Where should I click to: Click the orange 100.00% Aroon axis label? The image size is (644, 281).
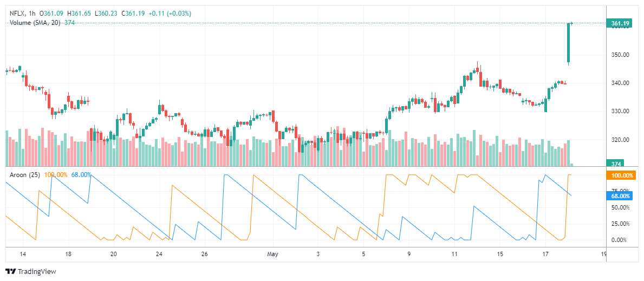621,175
